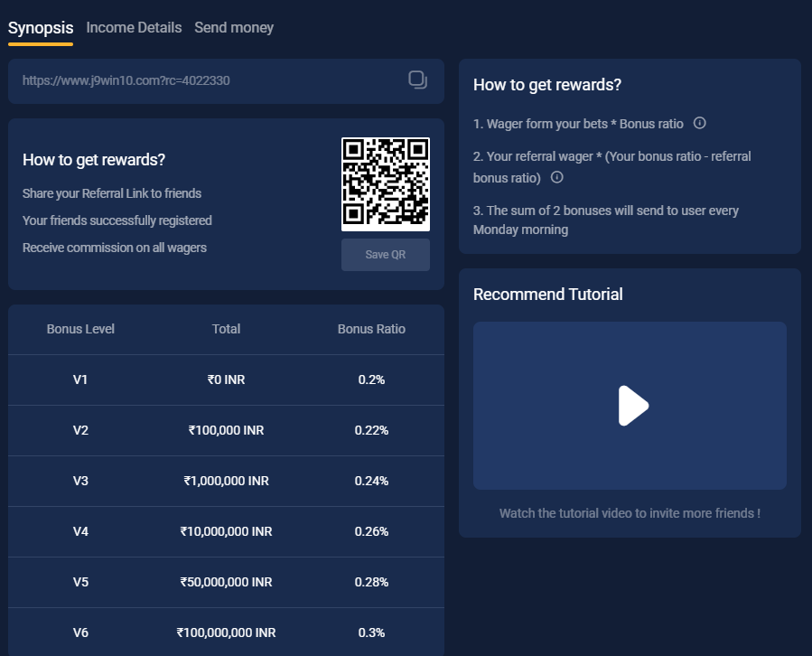Click the Save QR button
The width and height of the screenshot is (812, 656).
pyautogui.click(x=386, y=255)
